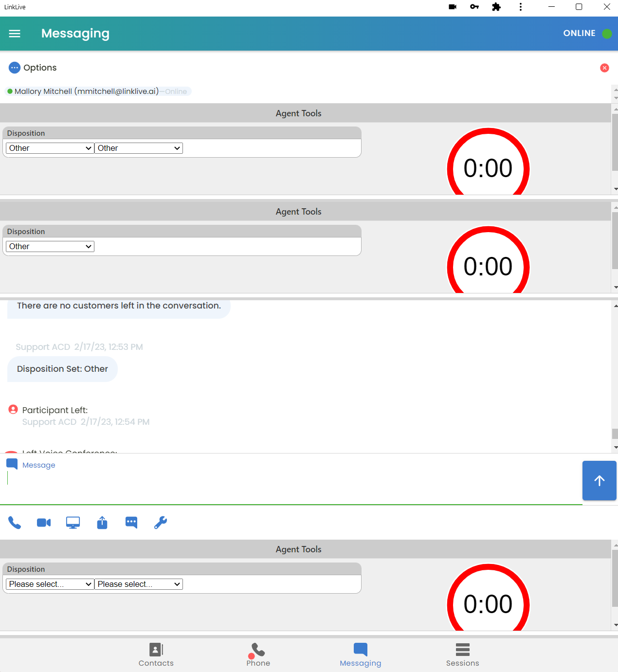
Task: Switch to the Contacts tab
Action: click(156, 654)
